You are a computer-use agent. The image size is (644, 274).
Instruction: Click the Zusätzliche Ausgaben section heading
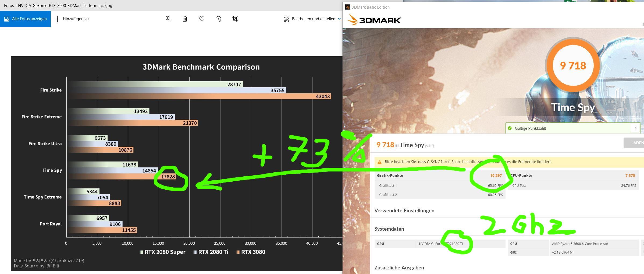click(399, 268)
